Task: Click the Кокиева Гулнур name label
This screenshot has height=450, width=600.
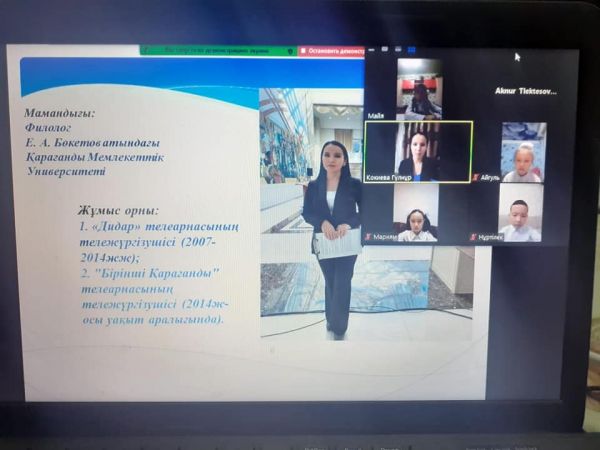Action: point(391,177)
